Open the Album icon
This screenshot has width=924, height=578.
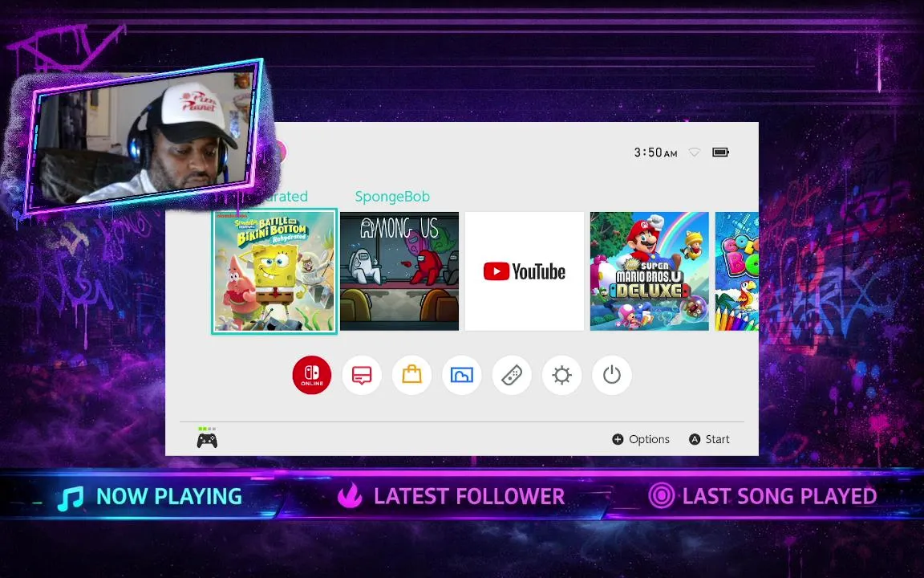coord(462,375)
